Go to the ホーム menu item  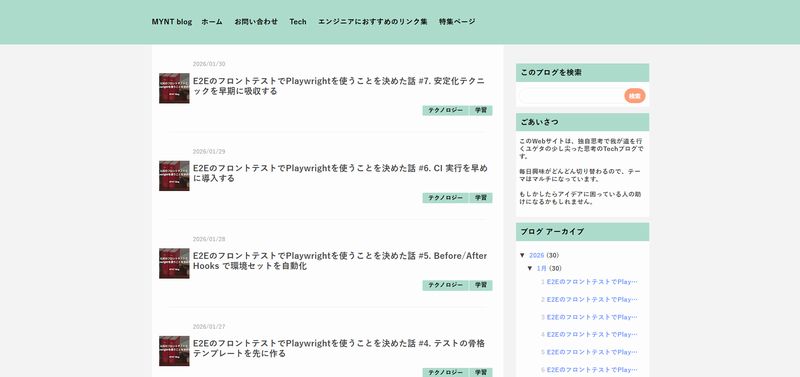tap(212, 21)
